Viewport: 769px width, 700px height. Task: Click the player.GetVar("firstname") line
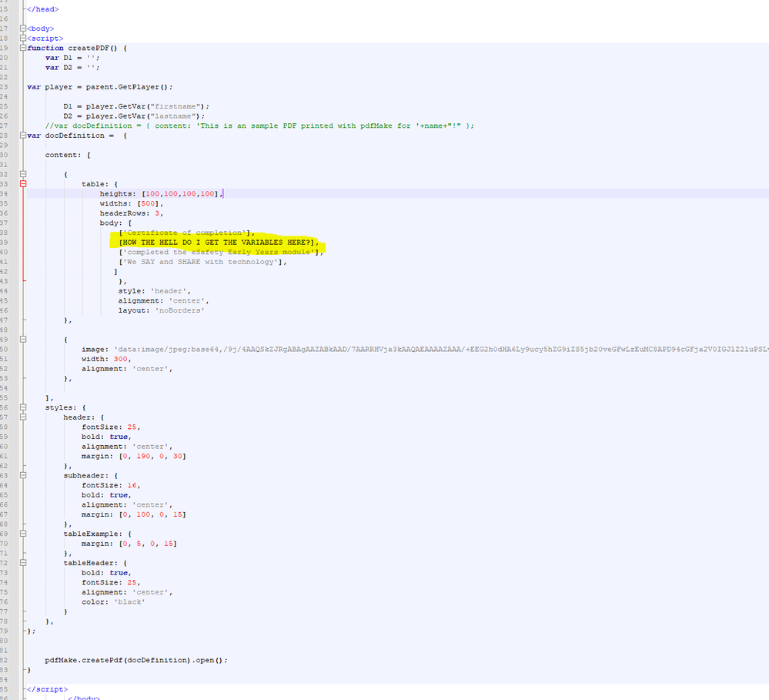click(x=136, y=106)
